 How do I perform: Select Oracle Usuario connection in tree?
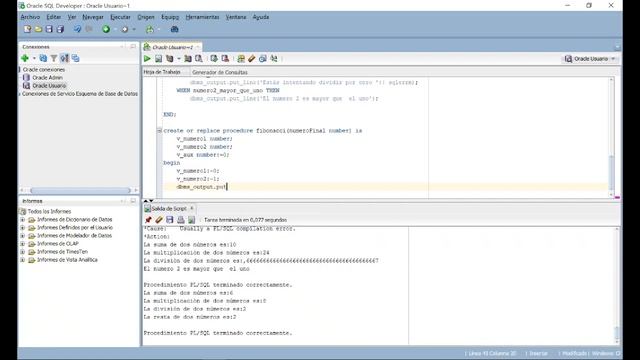click(x=49, y=86)
